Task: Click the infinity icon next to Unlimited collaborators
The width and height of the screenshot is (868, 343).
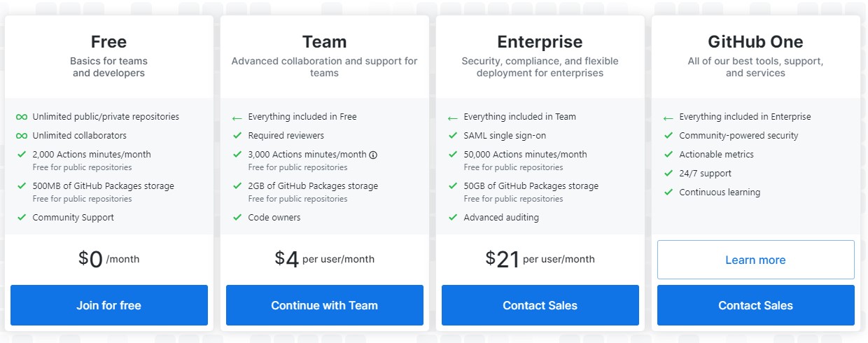Action: [x=22, y=136]
